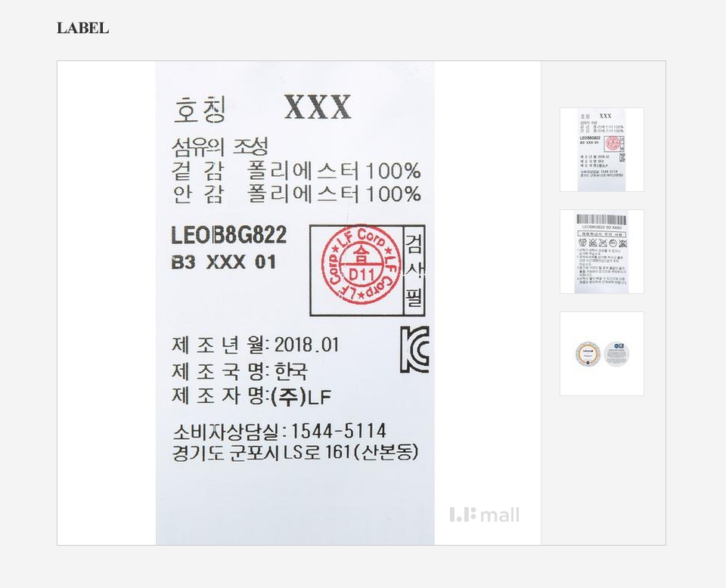Click the LF mall watermark logo
This screenshot has height=588, width=726.
coord(484,515)
